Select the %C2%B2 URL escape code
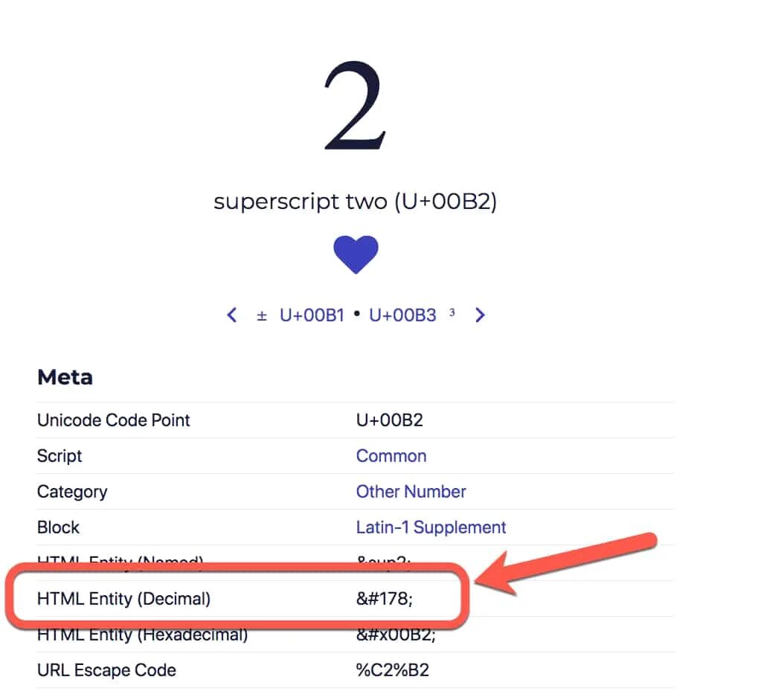 tap(393, 670)
